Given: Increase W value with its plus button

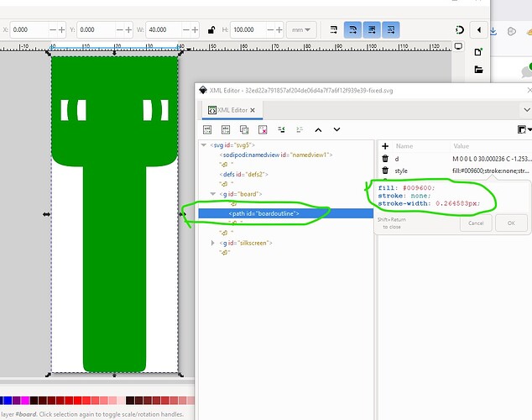Looking at the screenshot, I should pyautogui.click(x=195, y=30).
